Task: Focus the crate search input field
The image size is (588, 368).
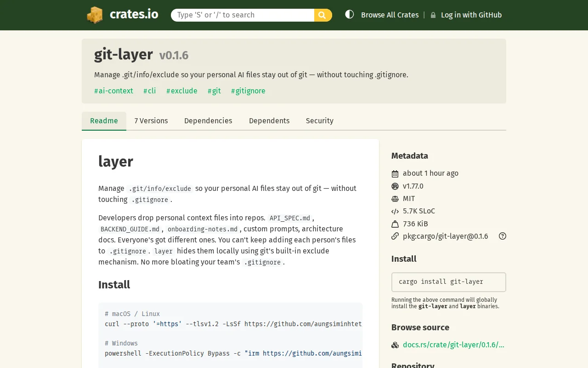Action: point(243,15)
